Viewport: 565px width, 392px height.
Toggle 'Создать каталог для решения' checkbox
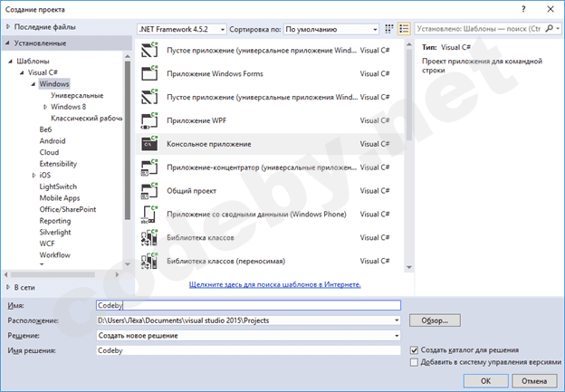coord(415,349)
